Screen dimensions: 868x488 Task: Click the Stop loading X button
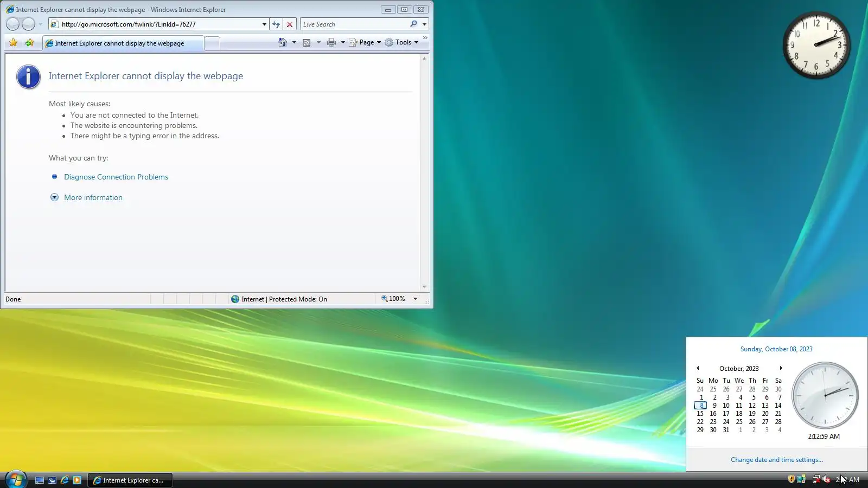[290, 24]
